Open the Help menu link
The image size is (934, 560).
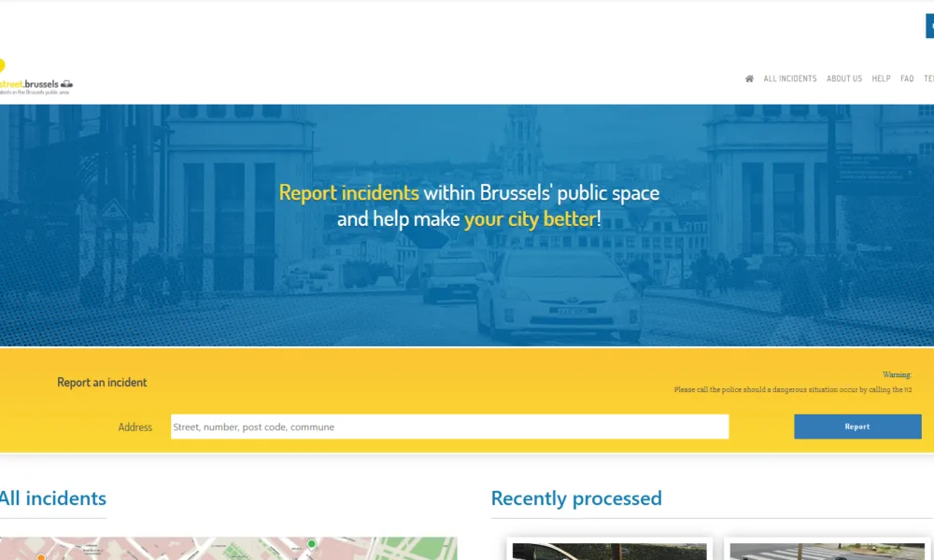pos(881,79)
